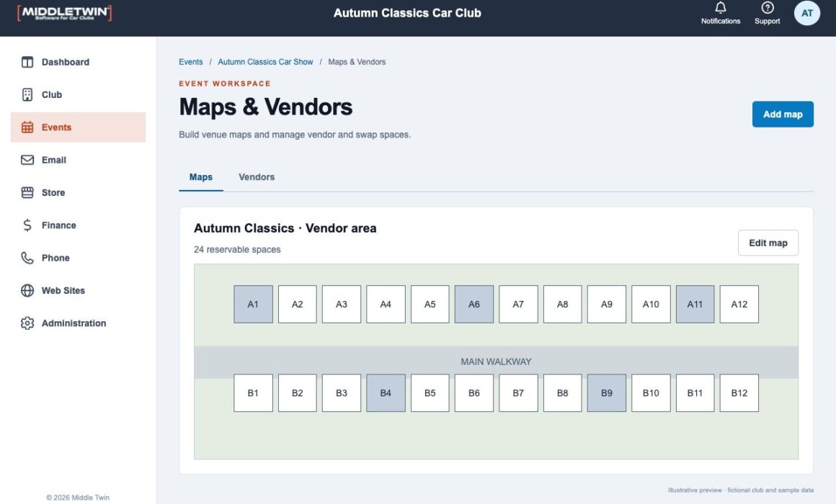The image size is (836, 504).
Task: Select vendor space B10
Action: tap(651, 393)
